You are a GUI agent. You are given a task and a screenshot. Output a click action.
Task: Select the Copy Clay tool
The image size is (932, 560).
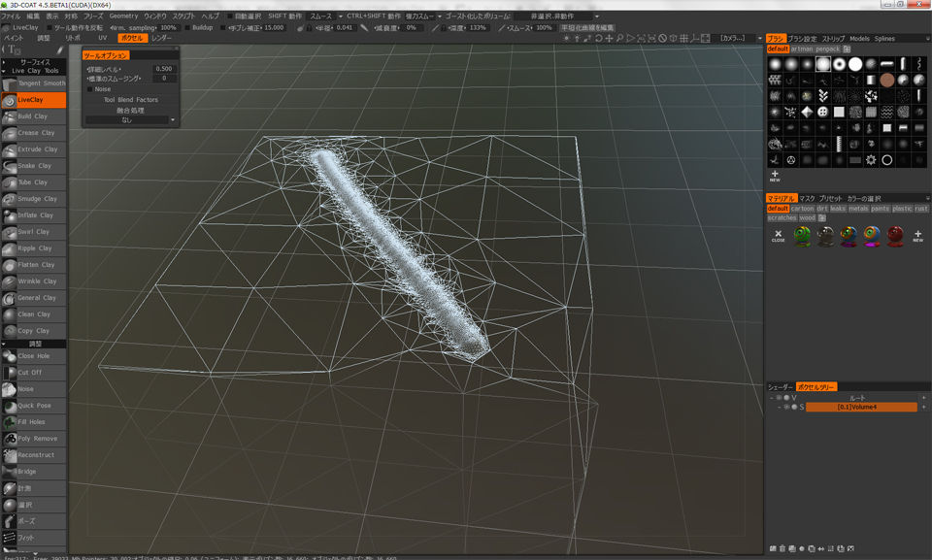[x=34, y=331]
